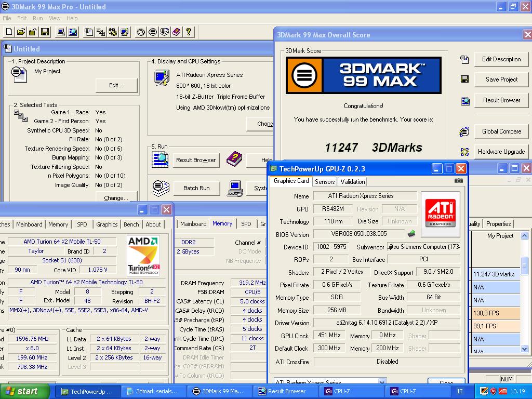Click the icon beside Hardware Upgrade
The width and height of the screenshot is (532, 399).
[x=464, y=152]
